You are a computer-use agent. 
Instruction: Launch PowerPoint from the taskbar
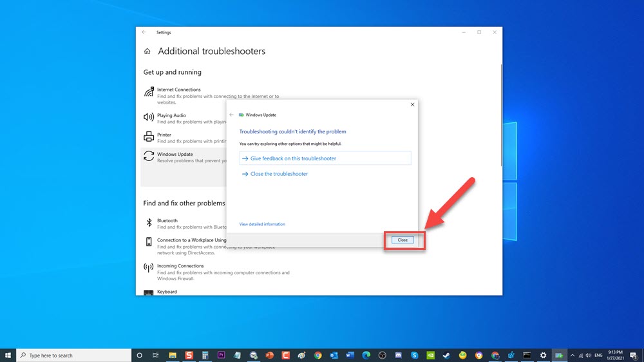click(x=269, y=356)
